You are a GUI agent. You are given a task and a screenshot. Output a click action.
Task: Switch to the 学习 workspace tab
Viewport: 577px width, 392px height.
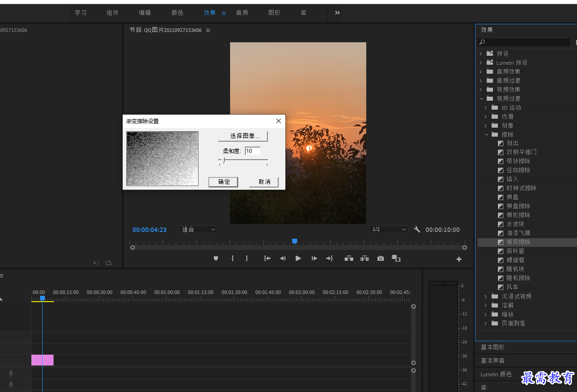(81, 13)
